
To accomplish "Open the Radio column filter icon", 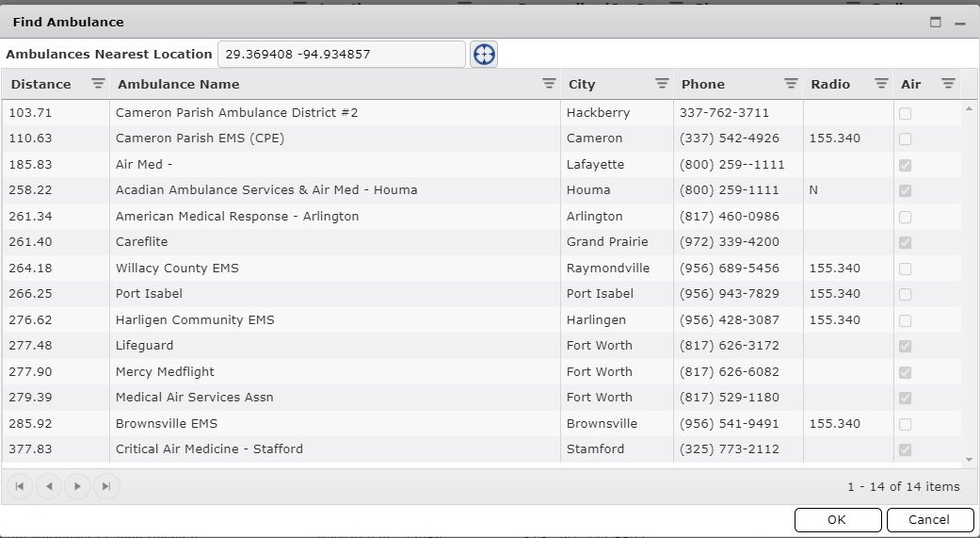I will pos(880,84).
